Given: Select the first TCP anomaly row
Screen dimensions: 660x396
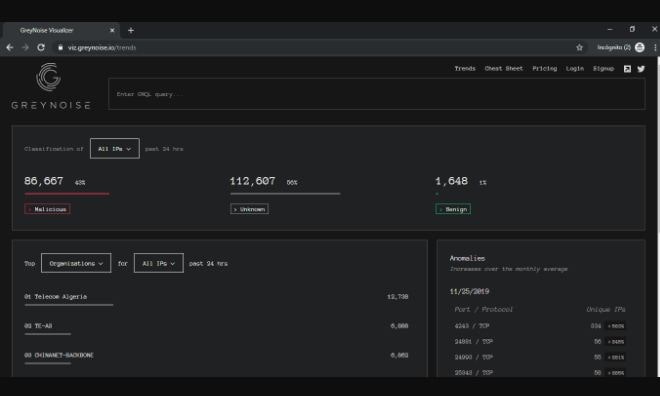Looking at the screenshot, I should pos(540,326).
